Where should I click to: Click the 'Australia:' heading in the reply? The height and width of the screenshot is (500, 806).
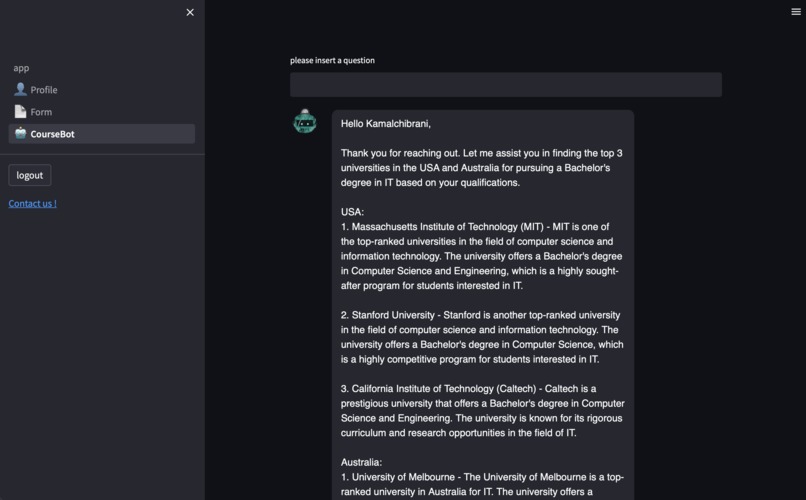(361, 462)
